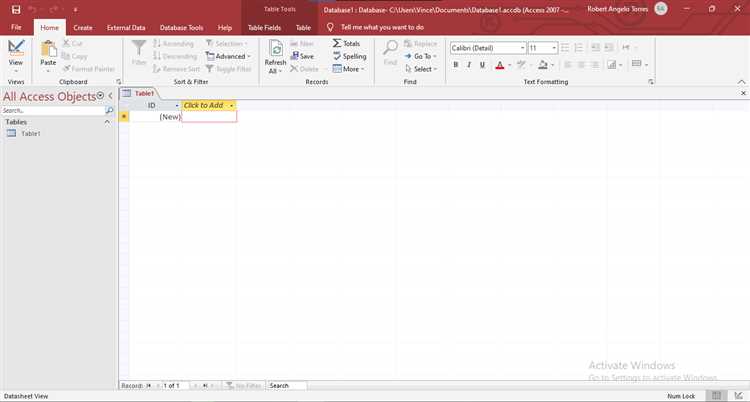Apply italic formatting
This screenshot has width=750, height=402.
pos(469,65)
